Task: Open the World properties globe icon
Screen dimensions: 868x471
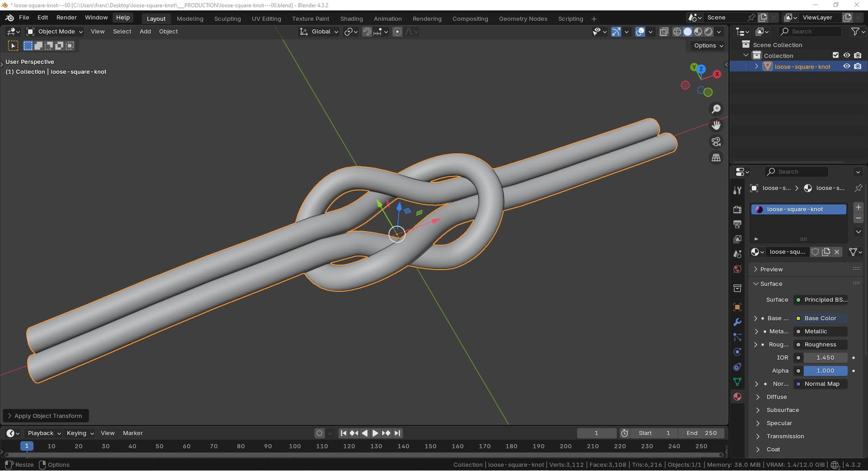Action: pyautogui.click(x=737, y=269)
